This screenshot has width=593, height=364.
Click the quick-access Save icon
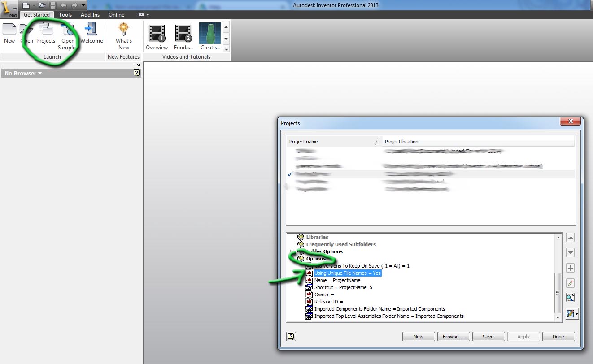coord(53,5)
